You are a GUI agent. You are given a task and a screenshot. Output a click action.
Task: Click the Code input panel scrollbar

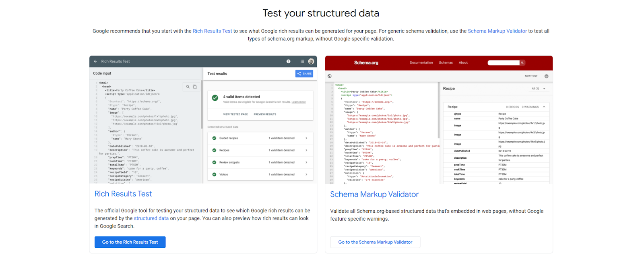[x=202, y=105]
